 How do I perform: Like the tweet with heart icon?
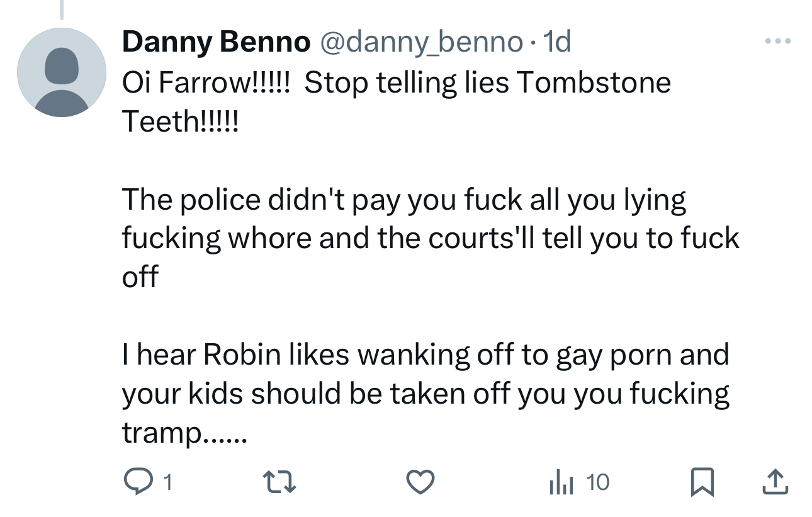click(x=420, y=483)
